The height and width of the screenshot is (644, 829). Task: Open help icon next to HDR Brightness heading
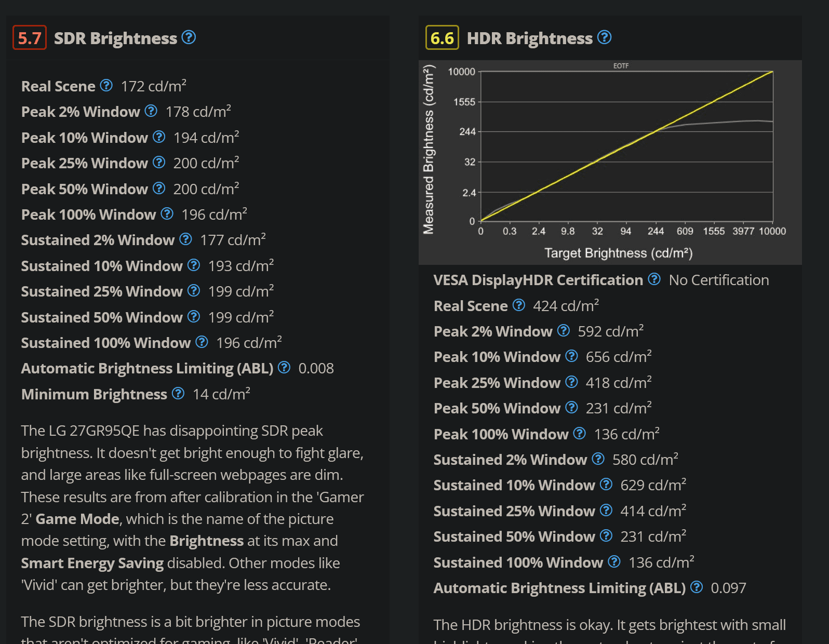[604, 37]
